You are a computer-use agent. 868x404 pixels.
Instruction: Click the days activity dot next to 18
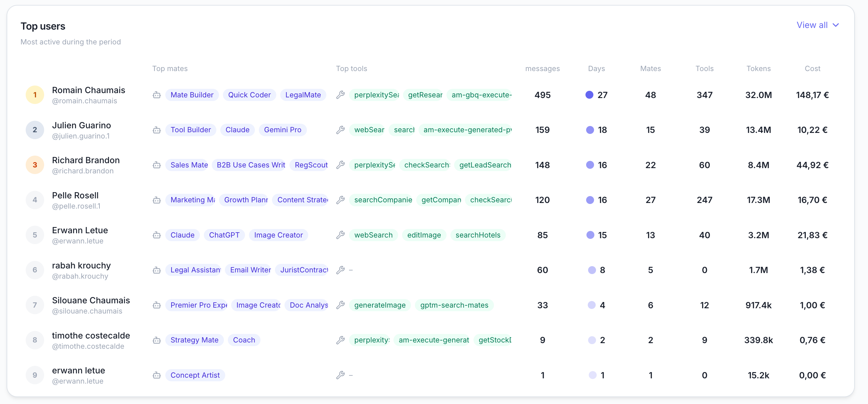(590, 130)
